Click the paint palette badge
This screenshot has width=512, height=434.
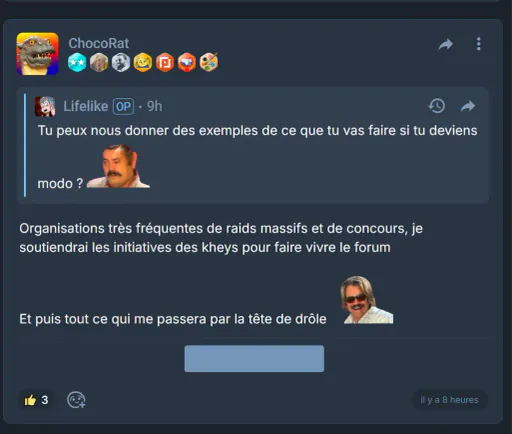tap(209, 62)
